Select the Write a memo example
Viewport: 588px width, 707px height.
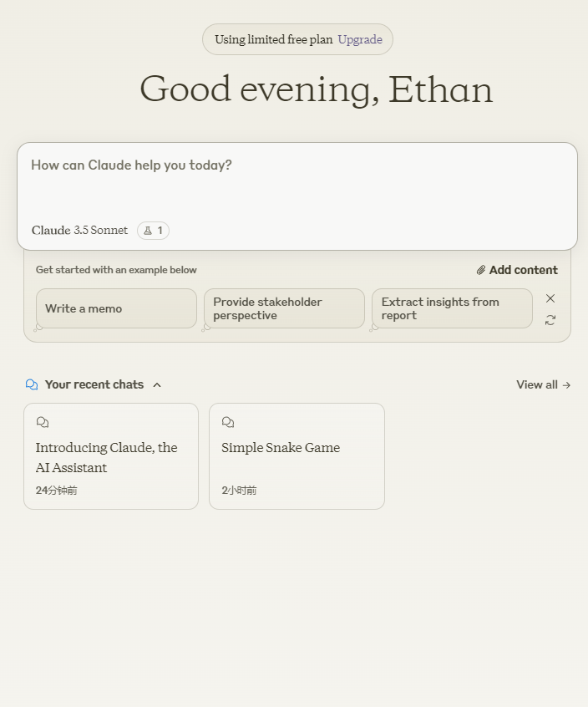click(x=116, y=308)
